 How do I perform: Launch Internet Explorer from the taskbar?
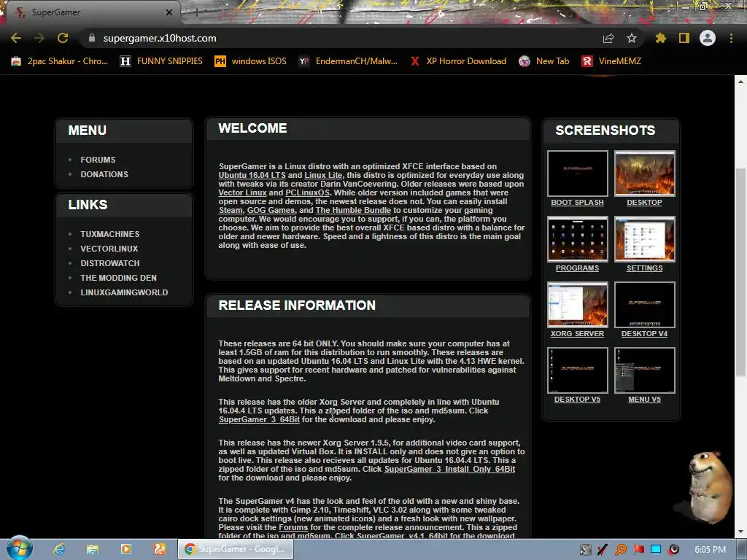[59, 550]
